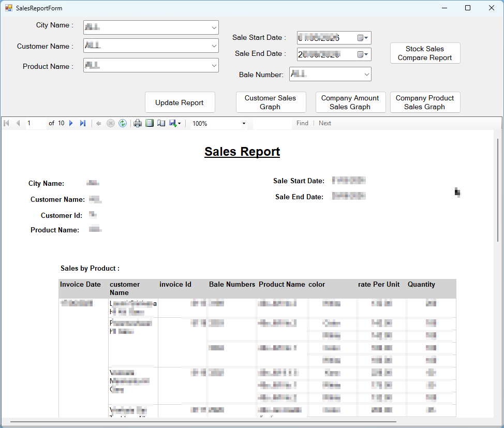The image size is (504, 428).
Task: Click color column header
Action: coord(317,284)
